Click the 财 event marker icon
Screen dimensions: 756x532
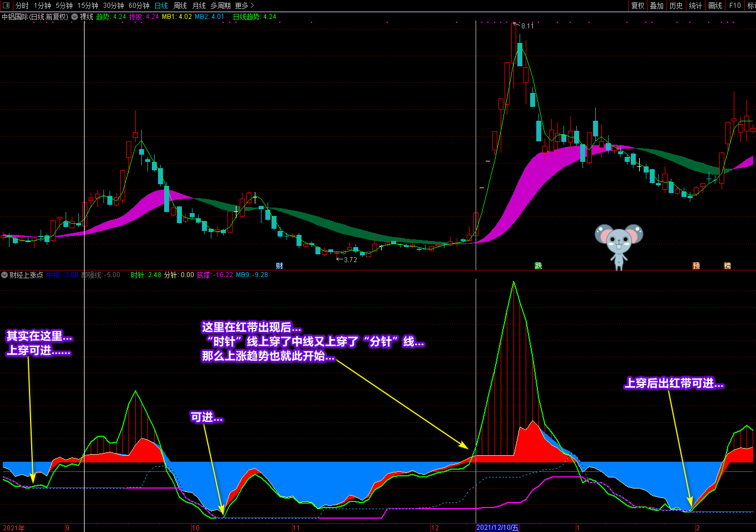pyautogui.click(x=279, y=266)
